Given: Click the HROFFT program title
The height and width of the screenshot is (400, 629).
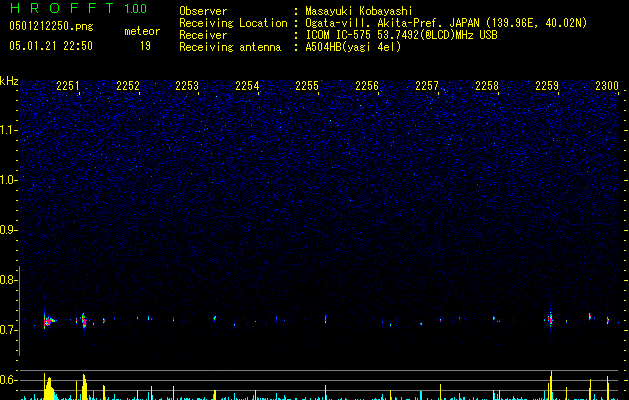Looking at the screenshot, I should 62,8.
